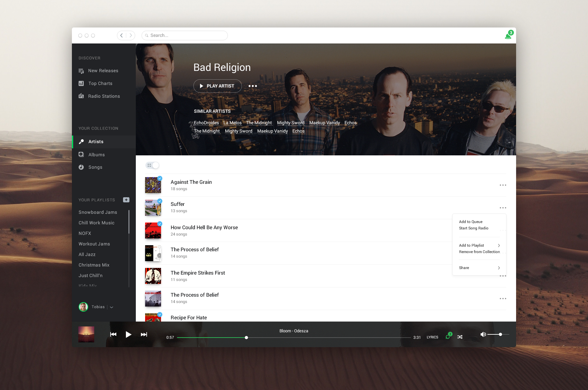Open Just Chill'n playlist

coord(90,276)
